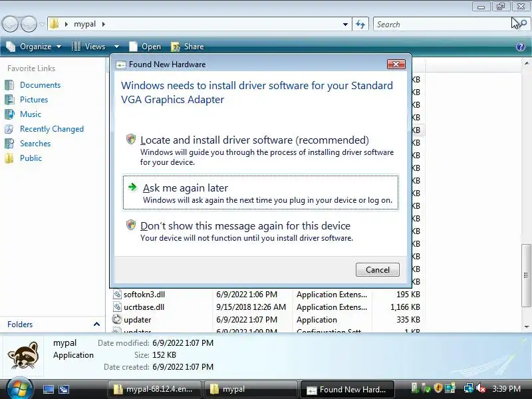Switch to mypal-68.12.4 taskbar window
The image size is (532, 399).
pos(154,389)
